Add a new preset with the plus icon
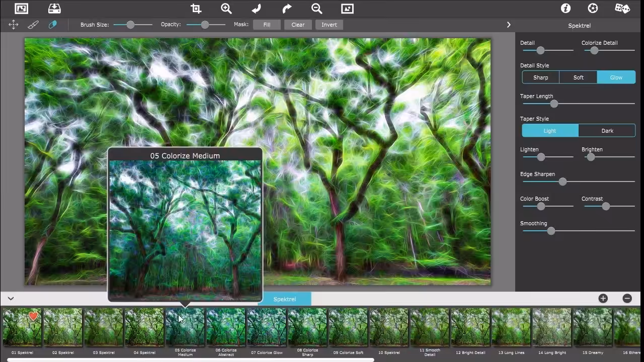The image size is (644, 362). (603, 299)
